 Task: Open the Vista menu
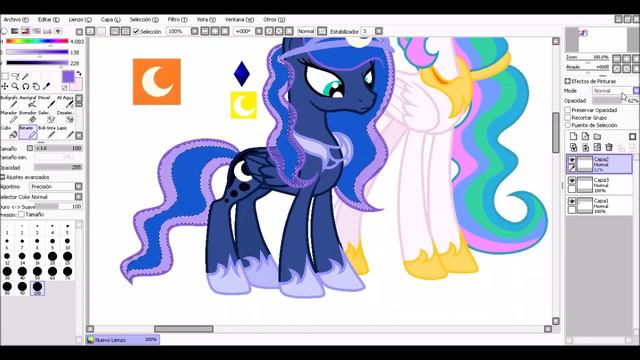click(x=206, y=20)
